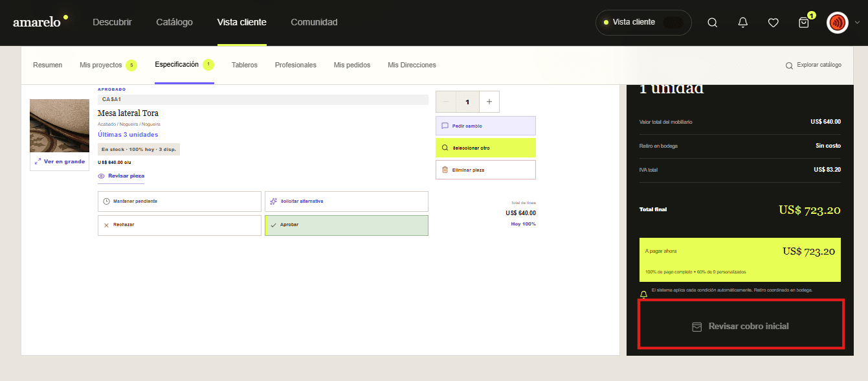Go to home via the amarelo logo
This screenshot has height=381, width=868.
pos(40,21)
